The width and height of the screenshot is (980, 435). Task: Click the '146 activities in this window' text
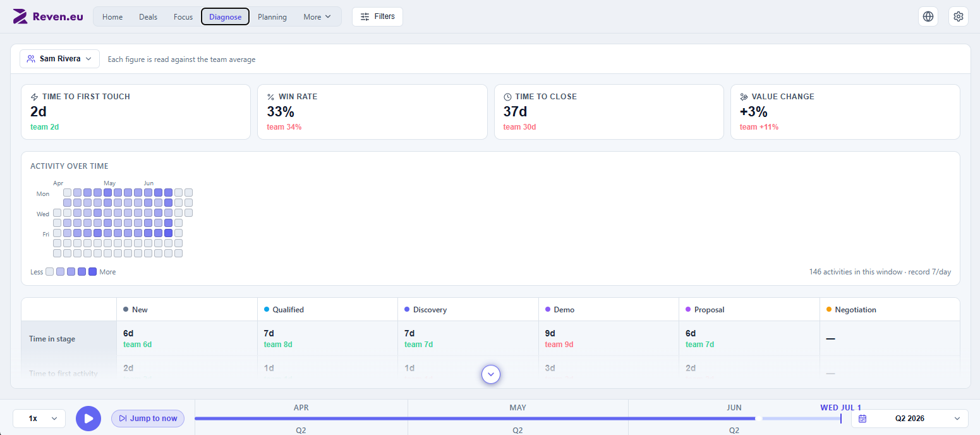856,272
